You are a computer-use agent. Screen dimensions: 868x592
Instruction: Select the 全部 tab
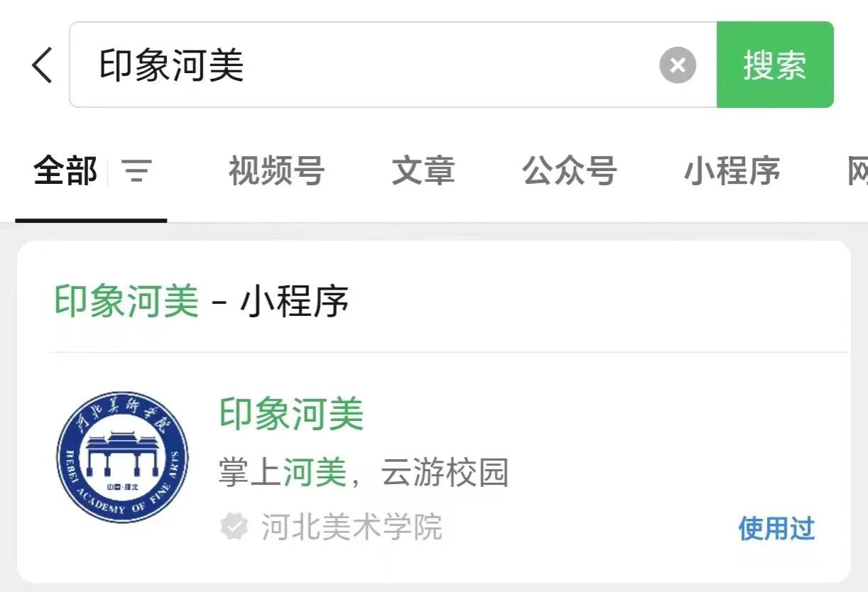[65, 171]
